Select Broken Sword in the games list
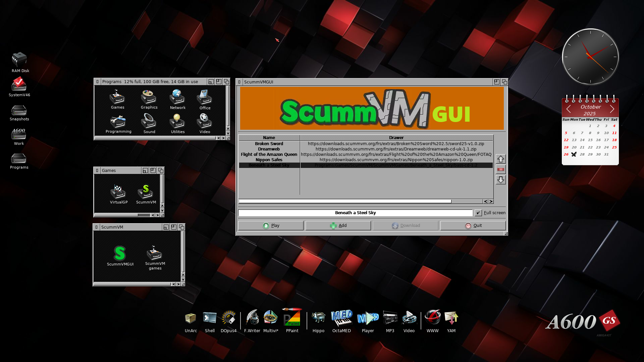The height and width of the screenshot is (362, 644). click(269, 144)
